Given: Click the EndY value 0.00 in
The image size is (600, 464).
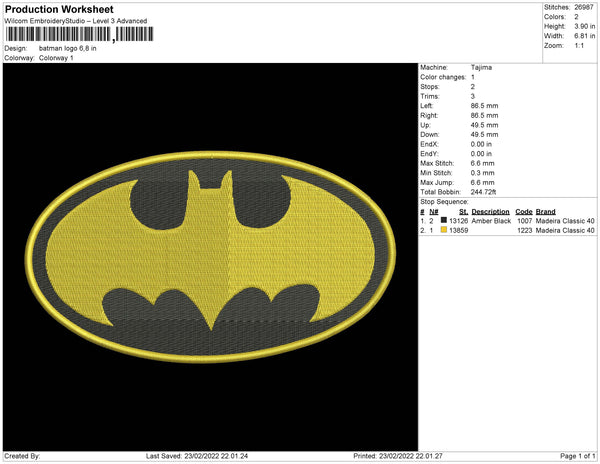Looking at the screenshot, I should [x=481, y=154].
